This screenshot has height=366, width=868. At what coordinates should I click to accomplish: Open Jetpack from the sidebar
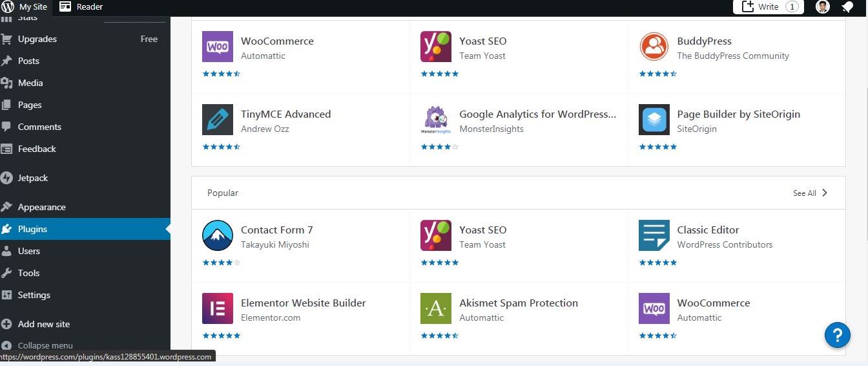[32, 178]
